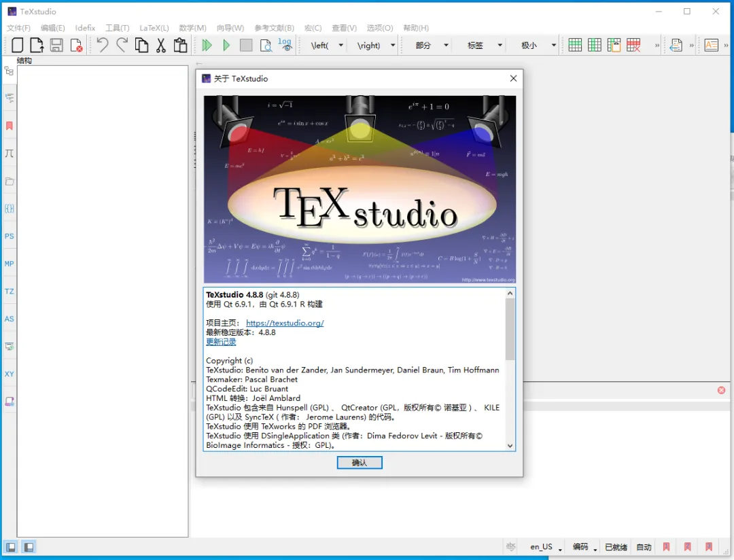Open the 编辑(E) menu

click(x=52, y=28)
